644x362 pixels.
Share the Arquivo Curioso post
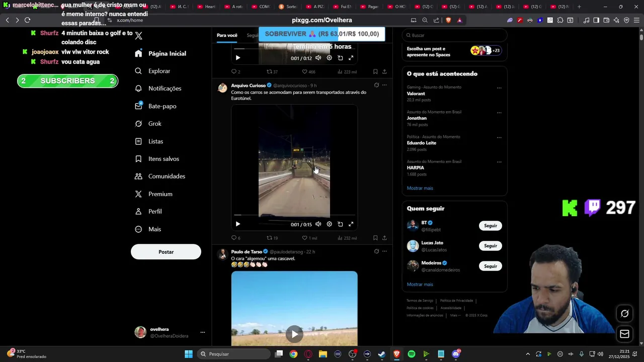click(384, 238)
